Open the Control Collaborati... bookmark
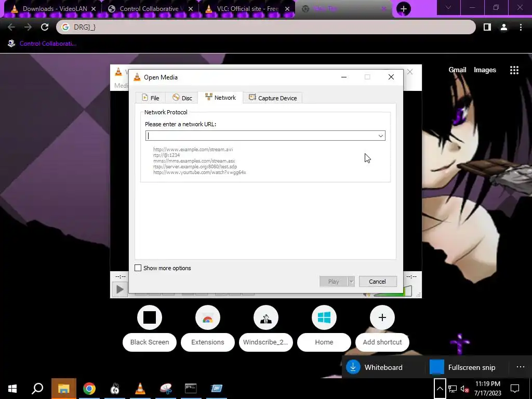The height and width of the screenshot is (399, 532). (x=43, y=44)
